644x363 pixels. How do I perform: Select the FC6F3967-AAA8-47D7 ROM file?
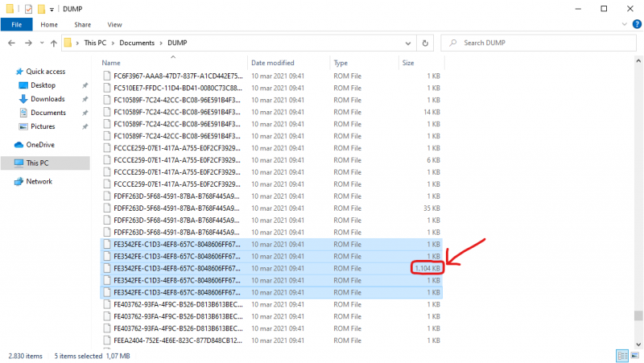coord(271,76)
